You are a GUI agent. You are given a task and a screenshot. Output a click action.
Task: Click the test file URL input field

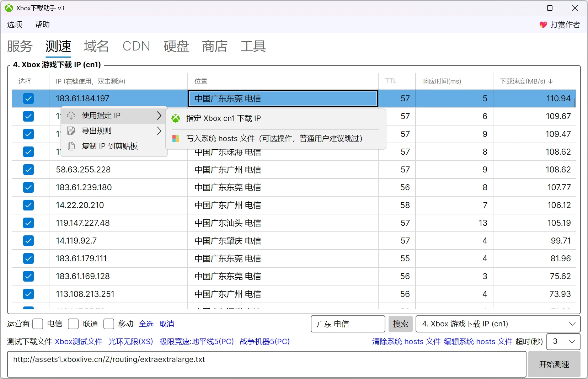coord(267,364)
